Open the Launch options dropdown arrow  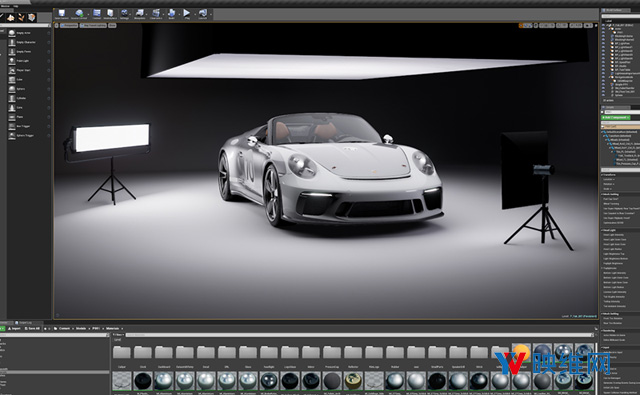coord(210,14)
